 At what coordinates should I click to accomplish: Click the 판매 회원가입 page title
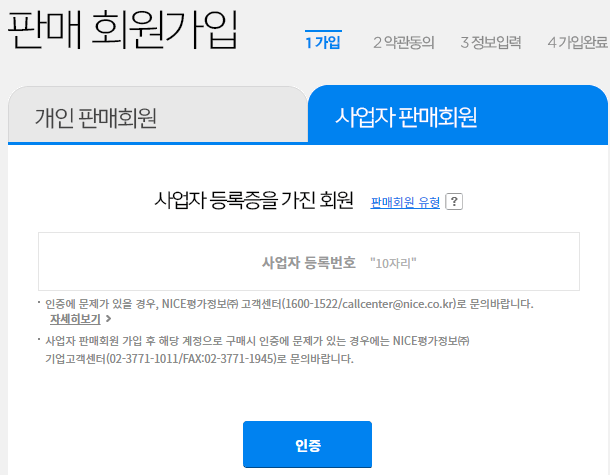coord(122,30)
